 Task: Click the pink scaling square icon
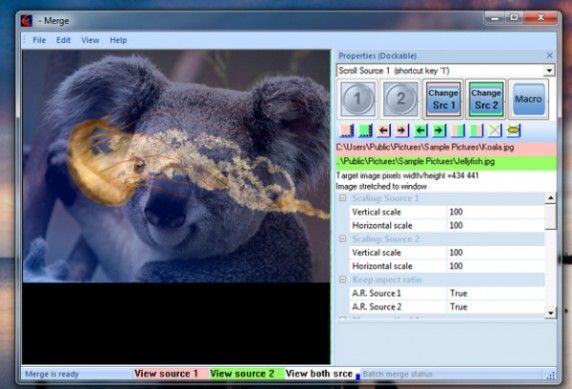[347, 130]
